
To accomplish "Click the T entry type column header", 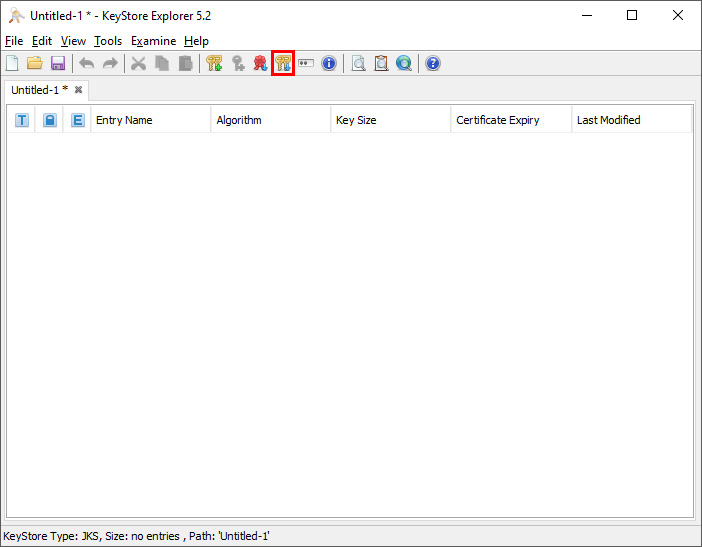I will click(22, 120).
